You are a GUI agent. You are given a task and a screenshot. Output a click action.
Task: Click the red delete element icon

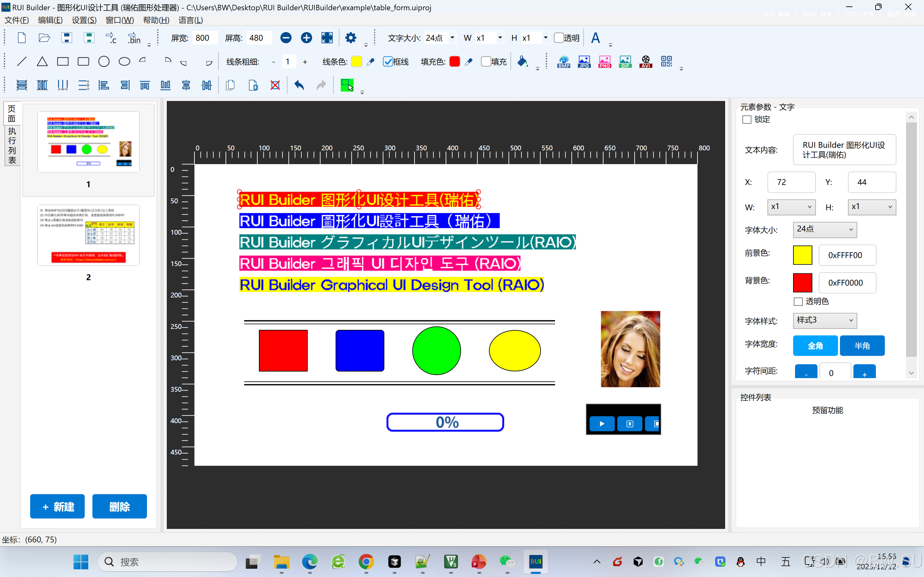click(x=275, y=85)
